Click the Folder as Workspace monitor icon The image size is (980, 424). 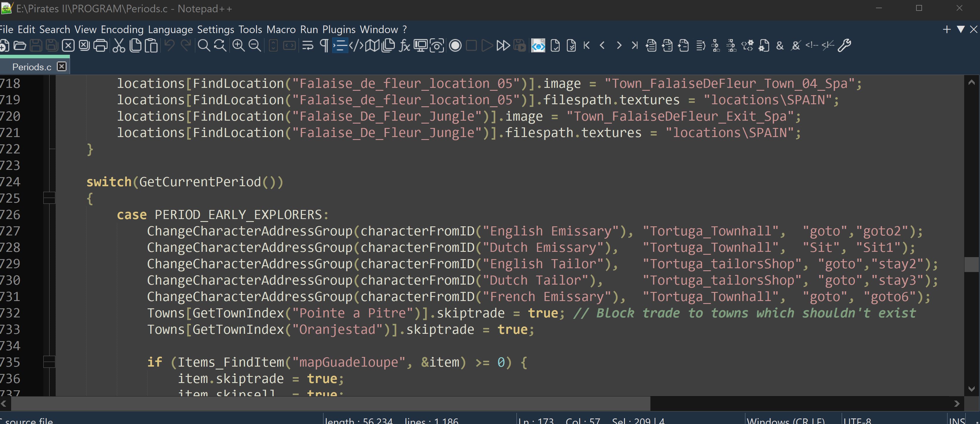pos(420,46)
